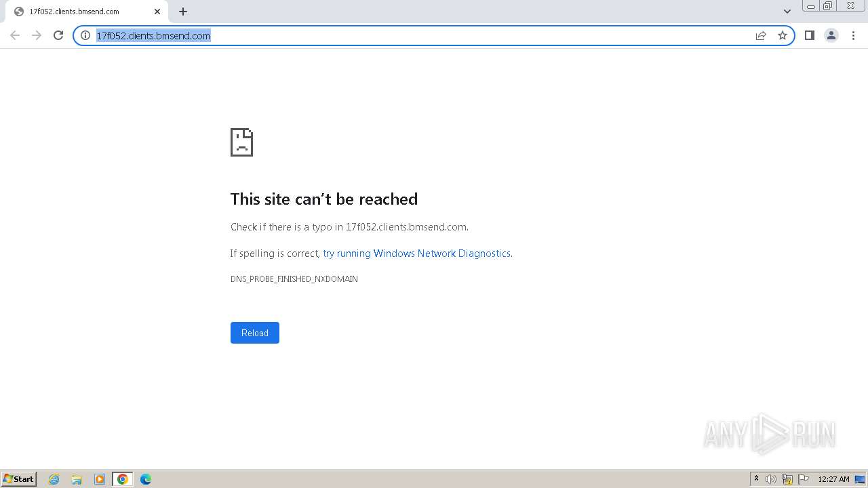This screenshot has width=868, height=488.
Task: Click the typo hint text with 17f052.clients.bmsend.com
Action: pos(349,227)
